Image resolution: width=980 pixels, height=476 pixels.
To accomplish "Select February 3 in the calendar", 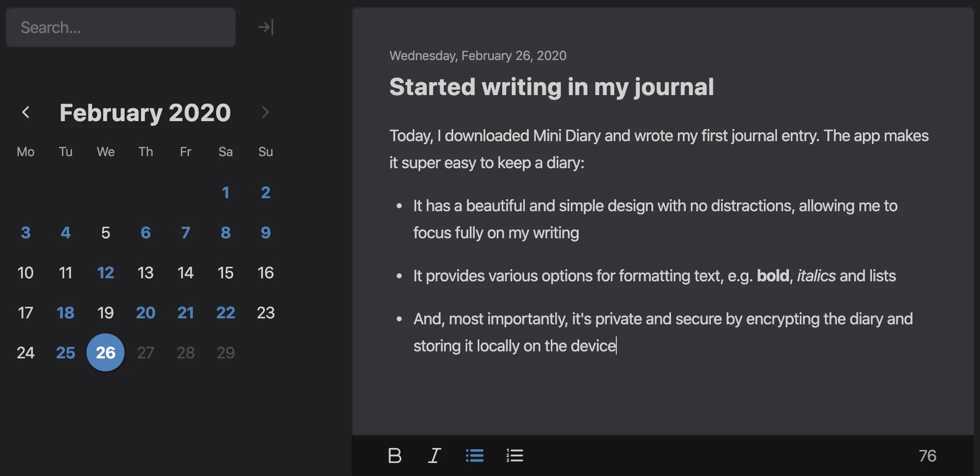I will 26,232.
